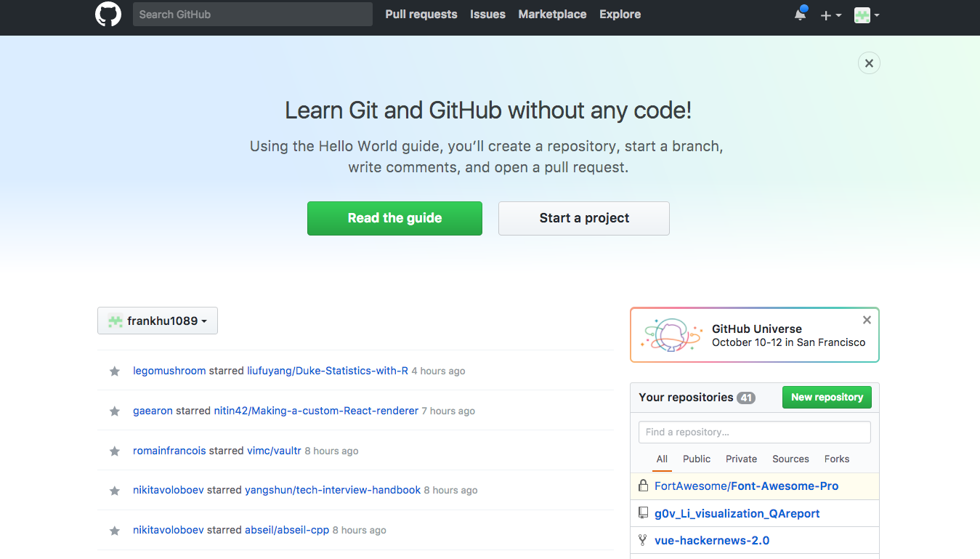This screenshot has width=980, height=559.
Task: Click the repositories count badge 41
Action: click(746, 398)
